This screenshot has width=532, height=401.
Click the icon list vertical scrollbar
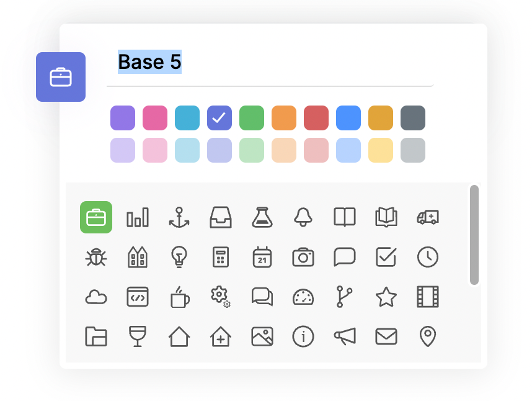tap(474, 235)
